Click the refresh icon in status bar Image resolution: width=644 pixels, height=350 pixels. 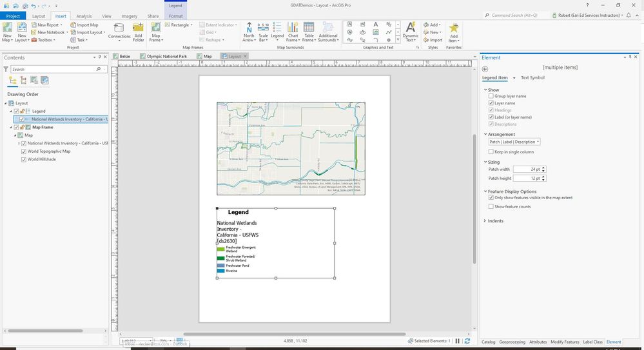coord(467,341)
